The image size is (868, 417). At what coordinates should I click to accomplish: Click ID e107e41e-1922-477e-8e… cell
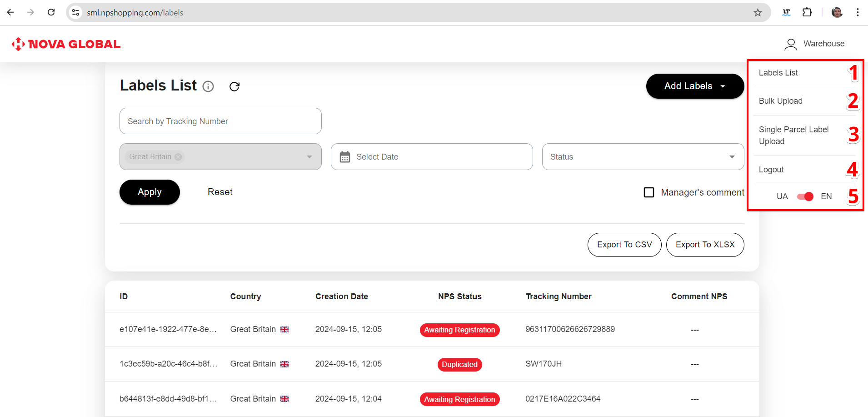[x=168, y=329]
